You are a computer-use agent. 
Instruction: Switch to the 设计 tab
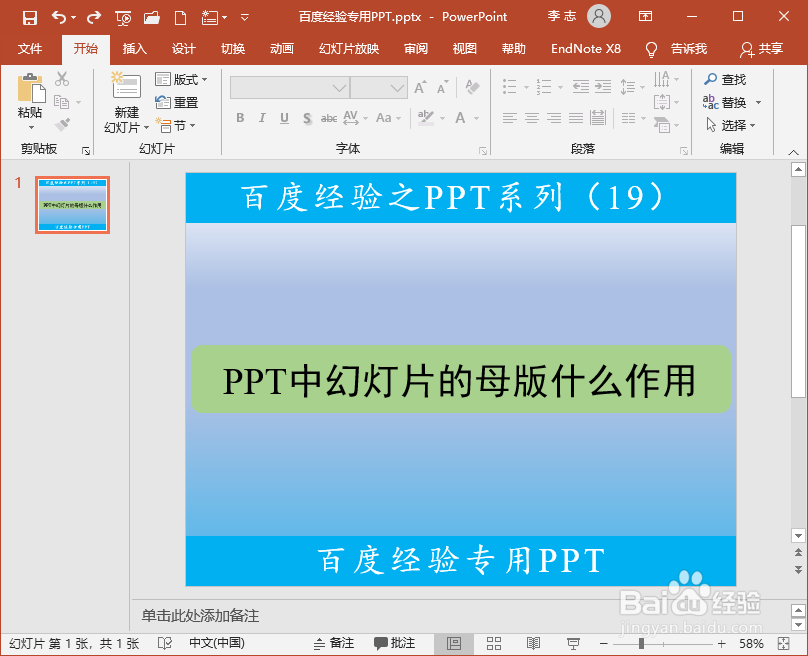point(184,49)
